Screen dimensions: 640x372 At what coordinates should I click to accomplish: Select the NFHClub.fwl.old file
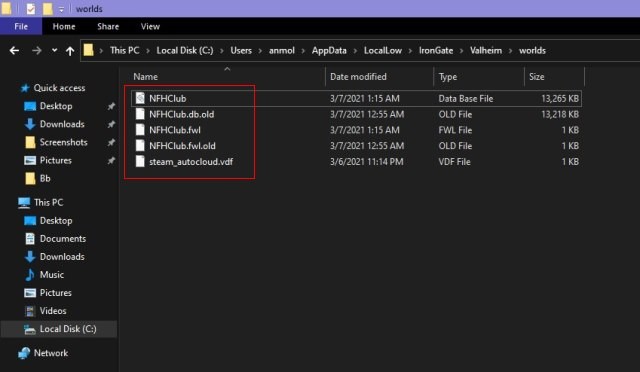tap(182, 146)
